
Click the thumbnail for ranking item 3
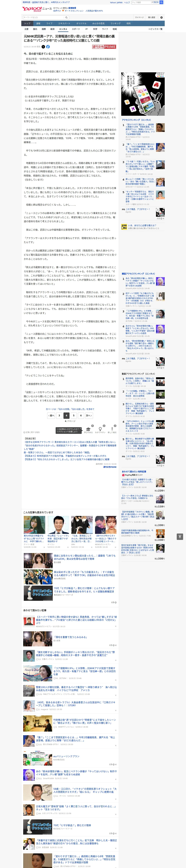160,164
